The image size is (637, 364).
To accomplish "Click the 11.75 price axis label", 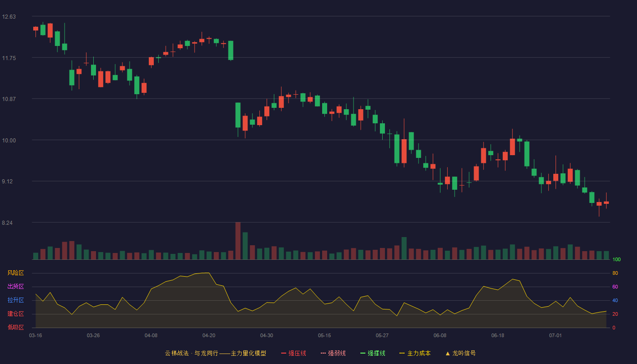I will coord(9,58).
